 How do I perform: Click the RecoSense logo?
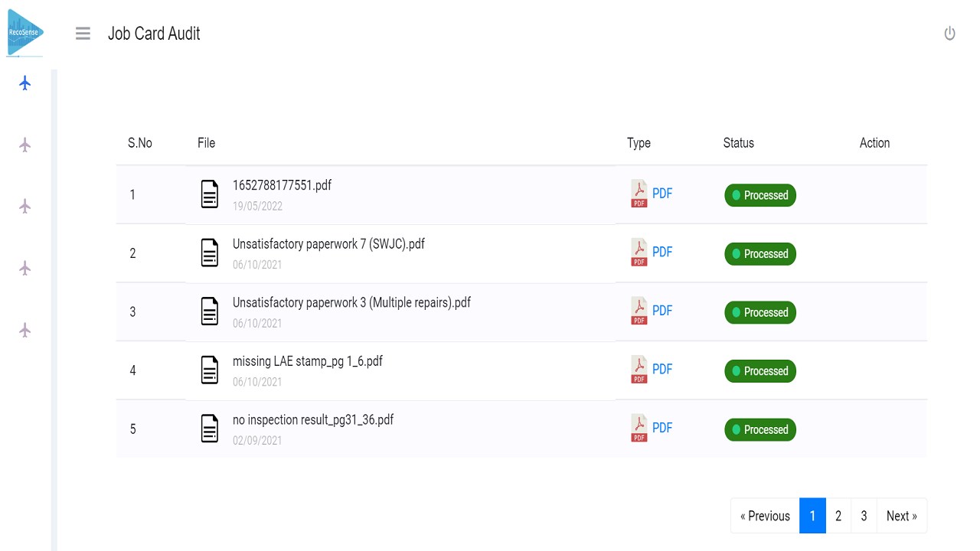tap(25, 31)
